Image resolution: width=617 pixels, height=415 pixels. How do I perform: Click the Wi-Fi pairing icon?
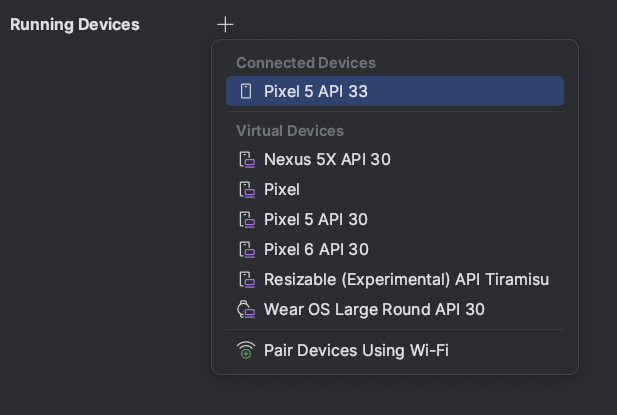pos(246,350)
